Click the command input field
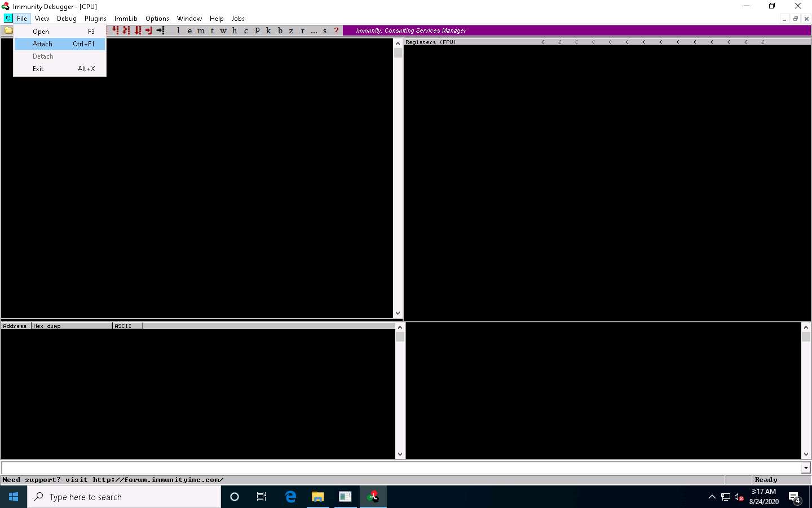812x508 pixels. pyautogui.click(x=401, y=468)
